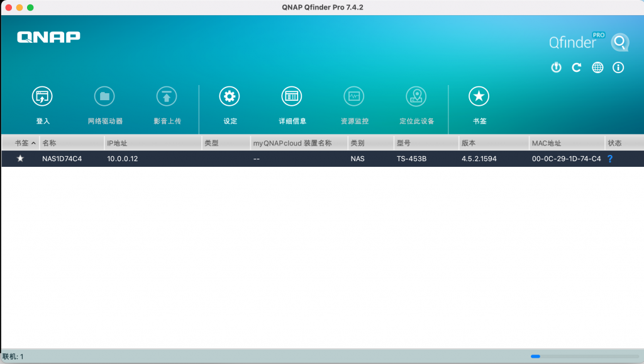644x364 pixels.
Task: Sort by MAC地址 column header
Action: point(567,143)
